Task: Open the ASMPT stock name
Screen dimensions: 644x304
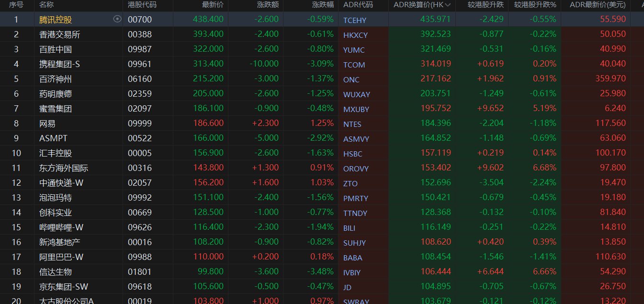Action: click(x=53, y=138)
